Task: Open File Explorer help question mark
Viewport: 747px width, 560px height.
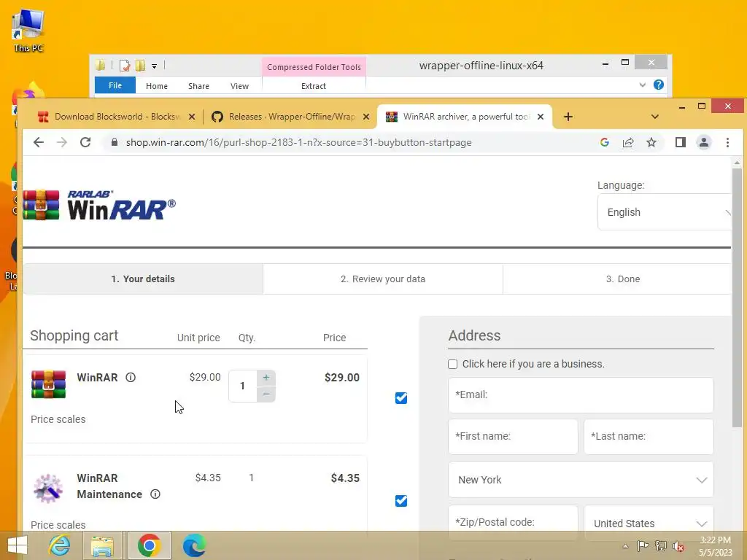Action: [x=659, y=85]
